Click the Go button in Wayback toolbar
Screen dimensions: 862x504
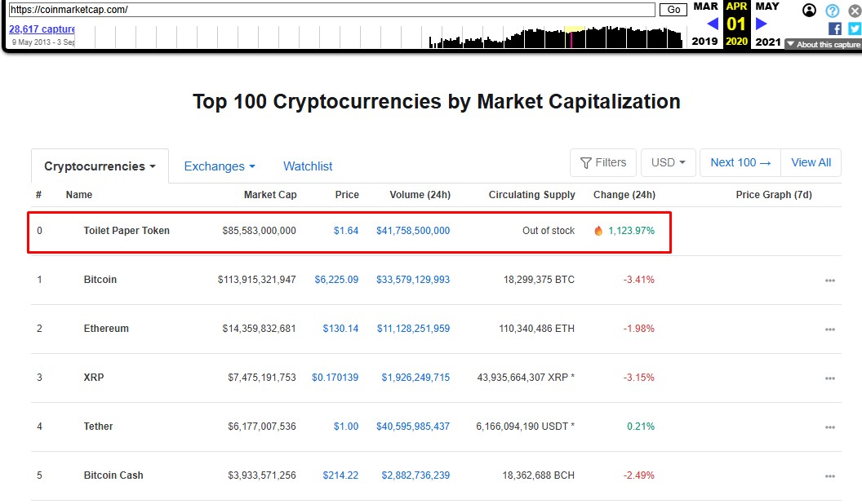tap(673, 9)
